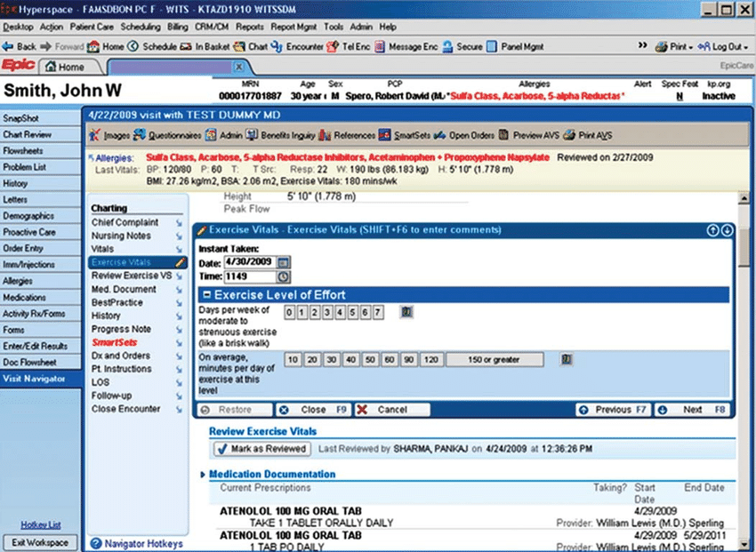Click Close F9 button

(x=313, y=410)
